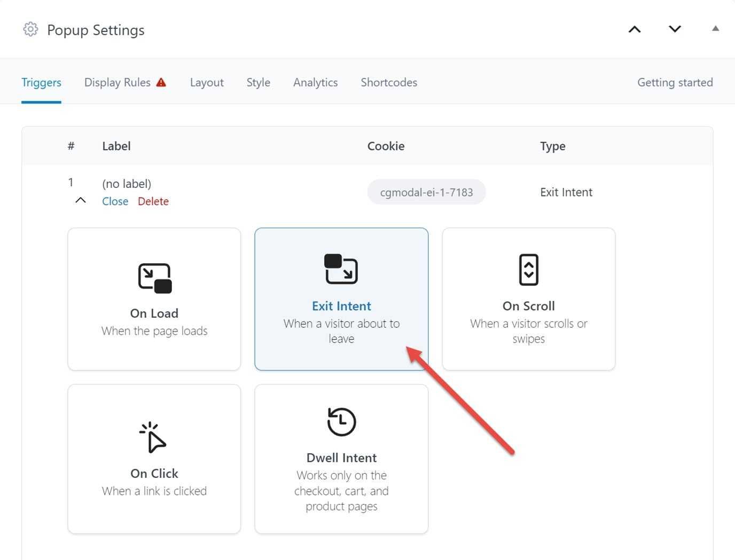Click the On Load trigger icon
The width and height of the screenshot is (735, 560).
[155, 278]
